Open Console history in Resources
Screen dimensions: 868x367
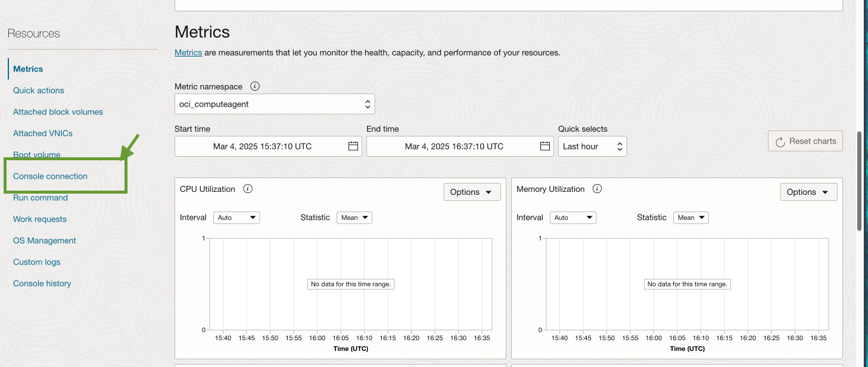click(42, 284)
